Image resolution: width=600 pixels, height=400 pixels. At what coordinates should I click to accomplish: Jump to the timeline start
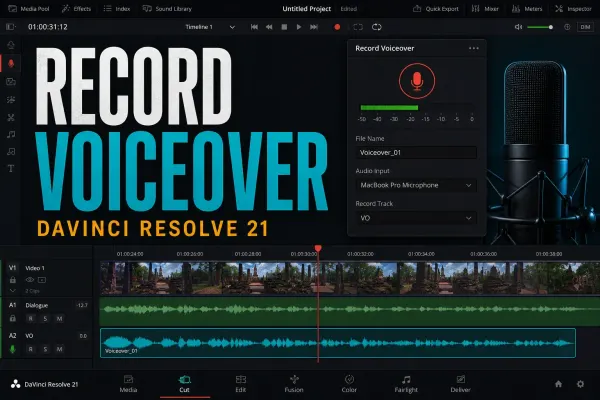pos(254,27)
